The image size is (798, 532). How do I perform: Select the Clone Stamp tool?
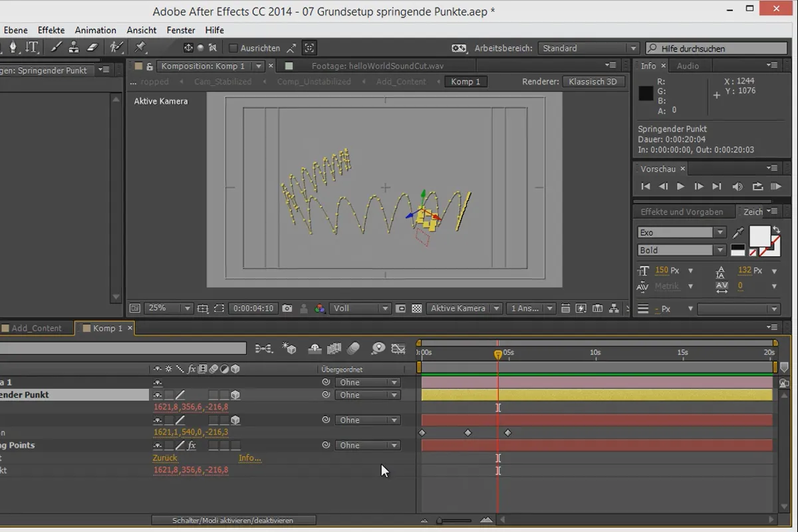click(74, 47)
